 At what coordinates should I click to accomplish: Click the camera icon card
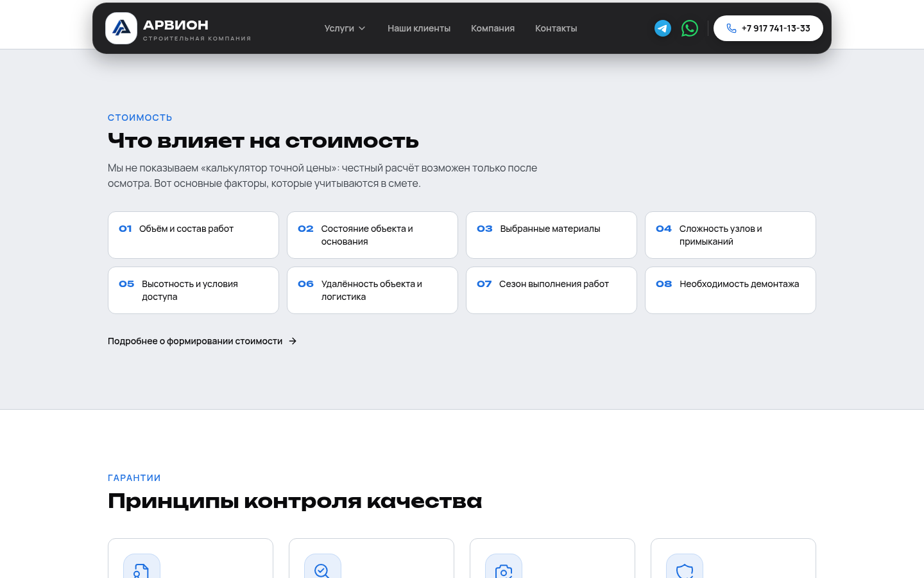coord(552,558)
